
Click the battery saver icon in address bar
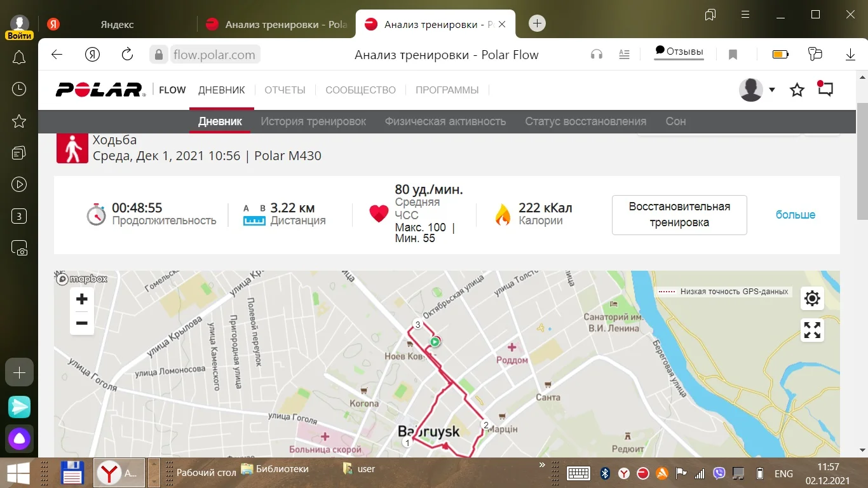click(780, 55)
